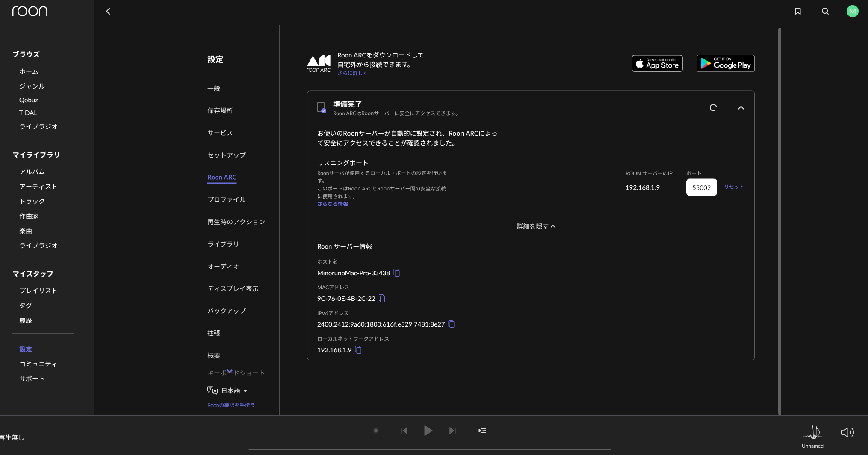This screenshot has height=455, width=868.
Task: Hide details via 詳細を隠す
Action: [536, 226]
